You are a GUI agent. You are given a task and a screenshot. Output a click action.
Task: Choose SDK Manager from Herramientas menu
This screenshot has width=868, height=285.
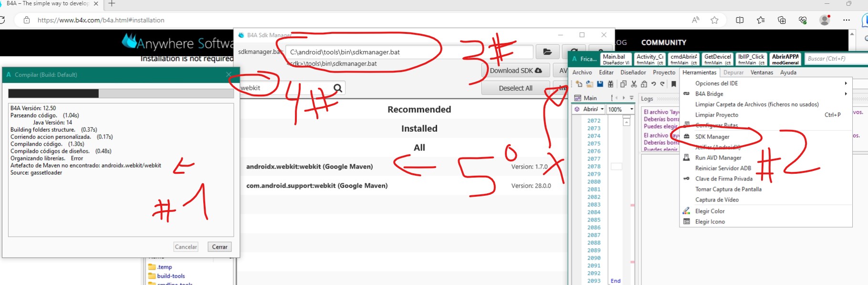(x=766, y=137)
